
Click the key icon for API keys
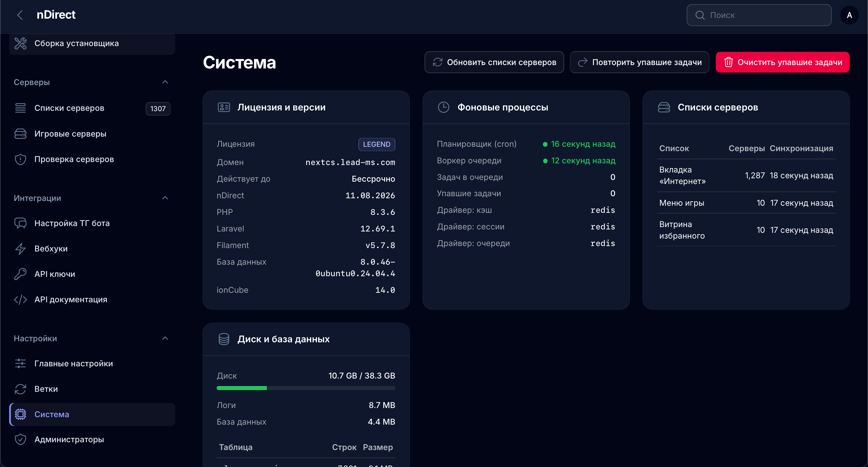(x=20, y=274)
